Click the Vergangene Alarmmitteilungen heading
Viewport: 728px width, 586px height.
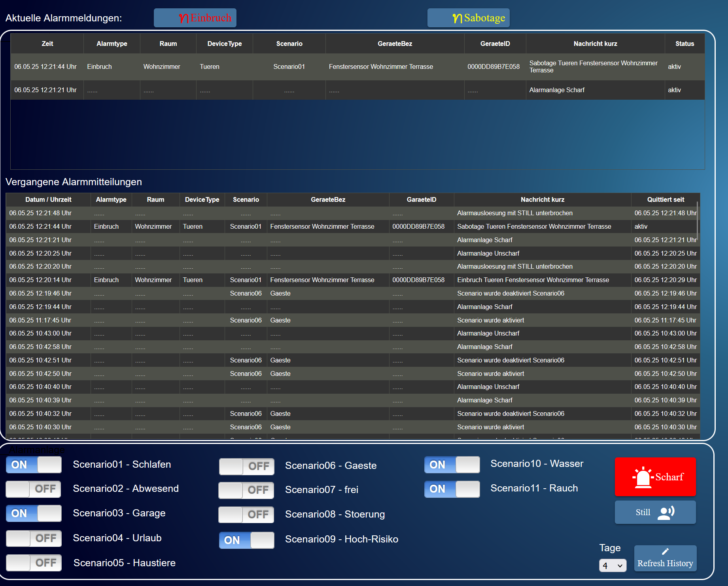[74, 182]
